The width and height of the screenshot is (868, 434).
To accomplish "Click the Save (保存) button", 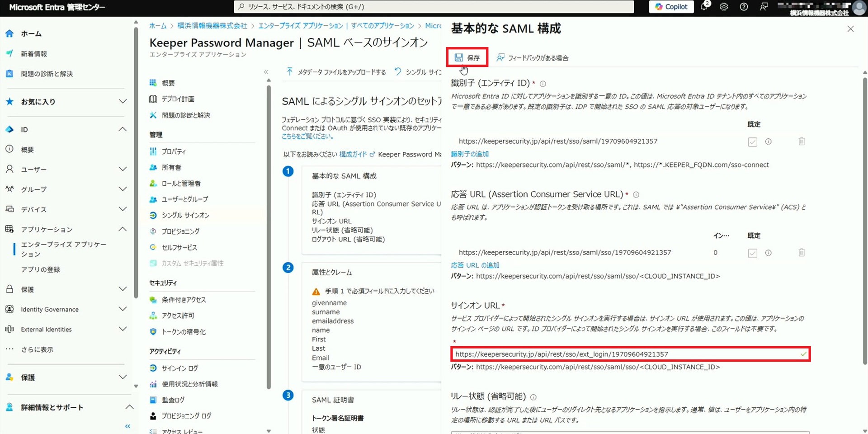I will pos(467,58).
